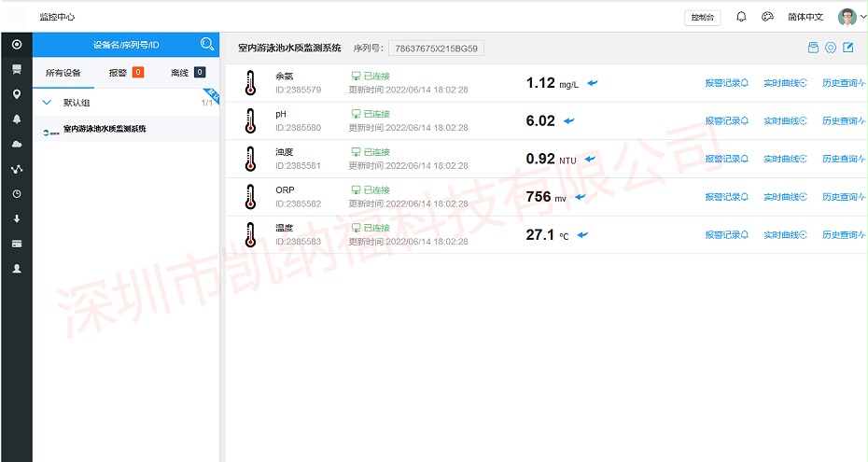Open the 简体中文 language selector
Image resolution: width=868 pixels, height=462 pixels.
point(805,17)
